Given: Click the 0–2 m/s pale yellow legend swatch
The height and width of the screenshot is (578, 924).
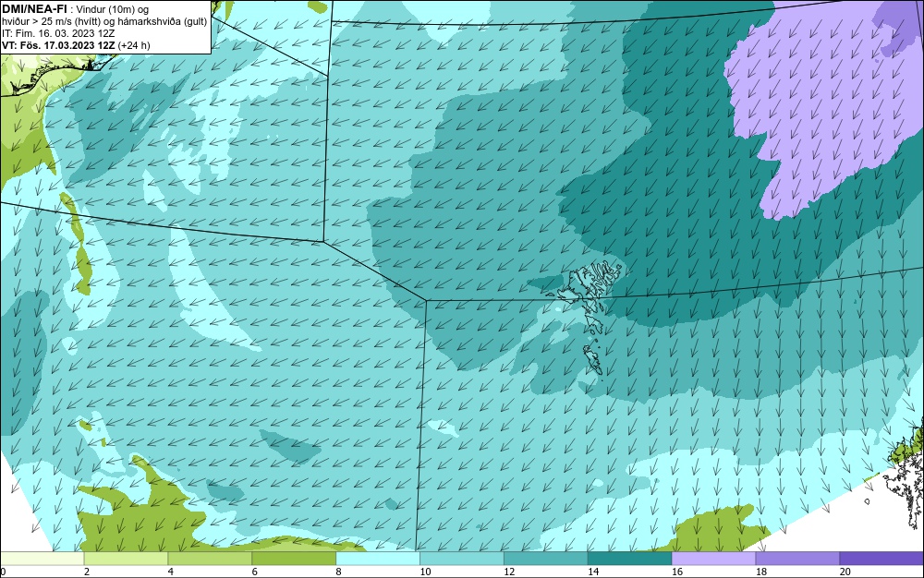Looking at the screenshot, I should (42, 558).
